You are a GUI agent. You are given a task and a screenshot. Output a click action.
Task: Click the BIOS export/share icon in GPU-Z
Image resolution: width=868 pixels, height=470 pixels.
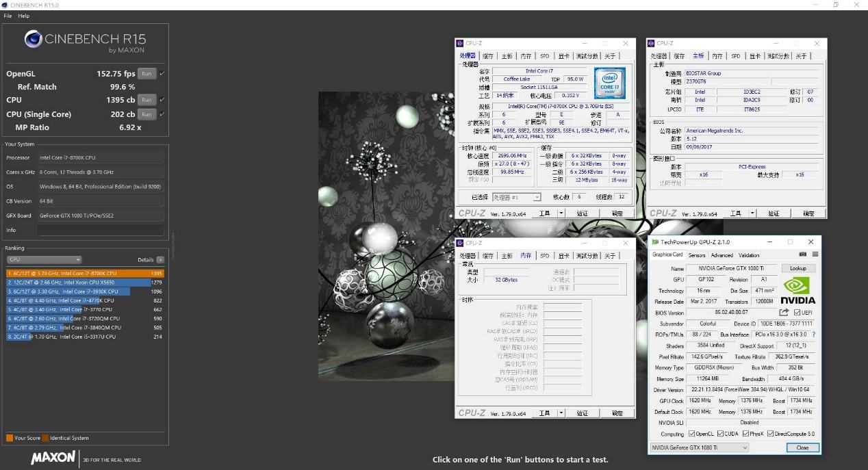784,312
